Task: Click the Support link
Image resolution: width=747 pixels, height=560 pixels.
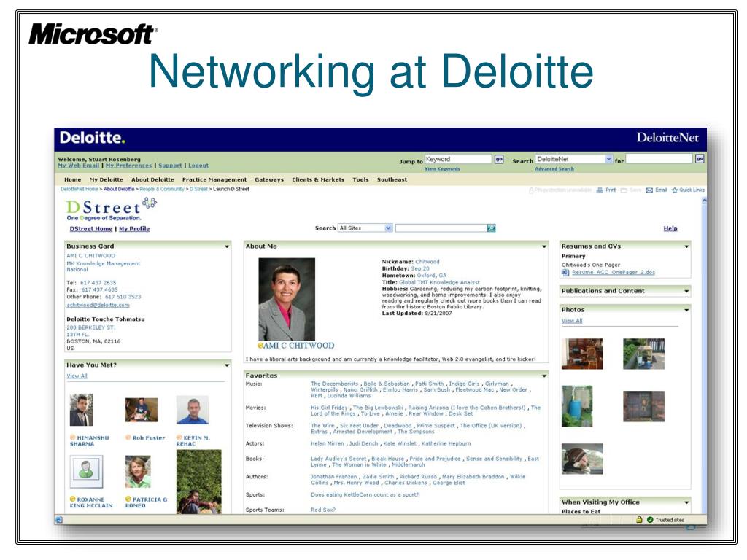Action: point(170,166)
